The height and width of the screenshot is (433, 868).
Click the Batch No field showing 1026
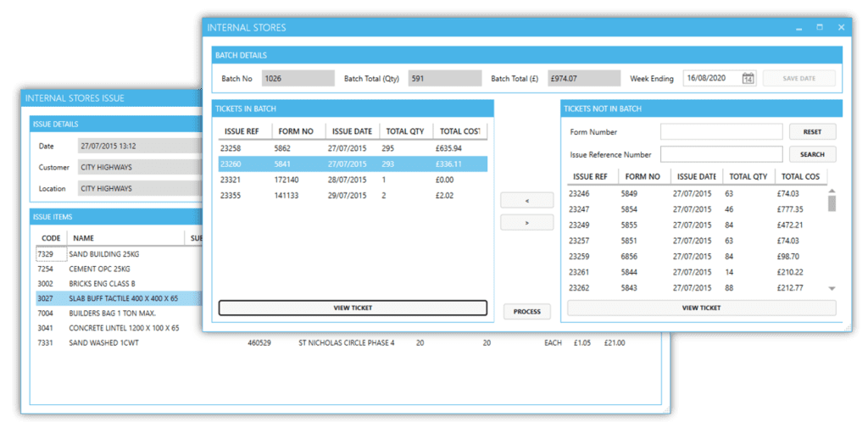pos(298,79)
